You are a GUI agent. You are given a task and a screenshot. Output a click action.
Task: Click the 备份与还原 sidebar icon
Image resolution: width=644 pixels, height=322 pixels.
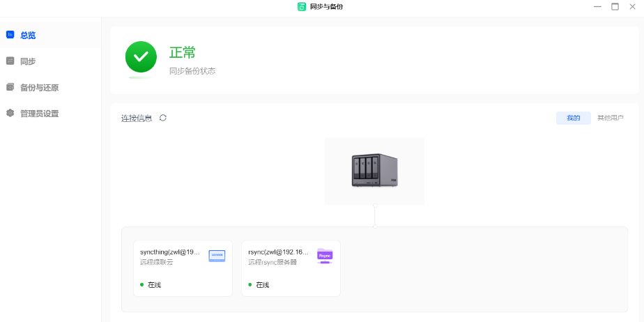coord(10,87)
